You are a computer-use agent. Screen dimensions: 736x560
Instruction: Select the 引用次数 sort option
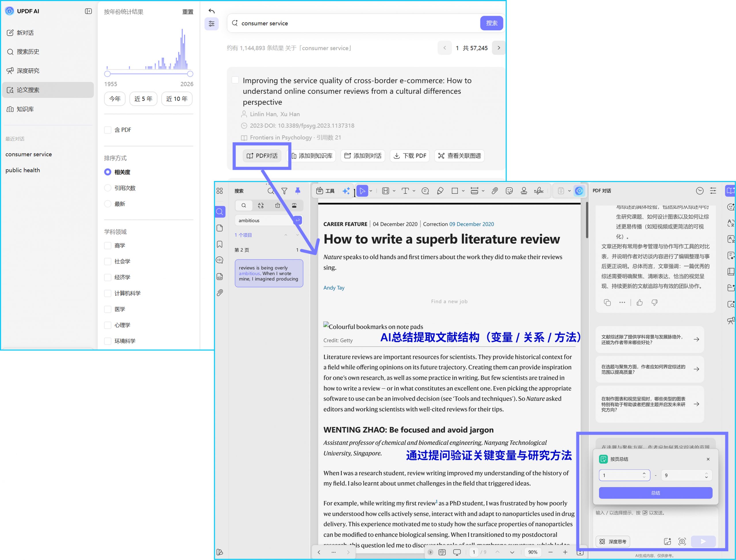(x=108, y=188)
